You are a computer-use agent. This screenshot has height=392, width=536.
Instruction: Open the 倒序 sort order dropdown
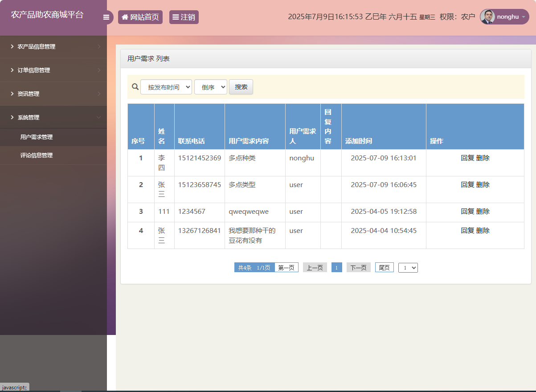210,86
